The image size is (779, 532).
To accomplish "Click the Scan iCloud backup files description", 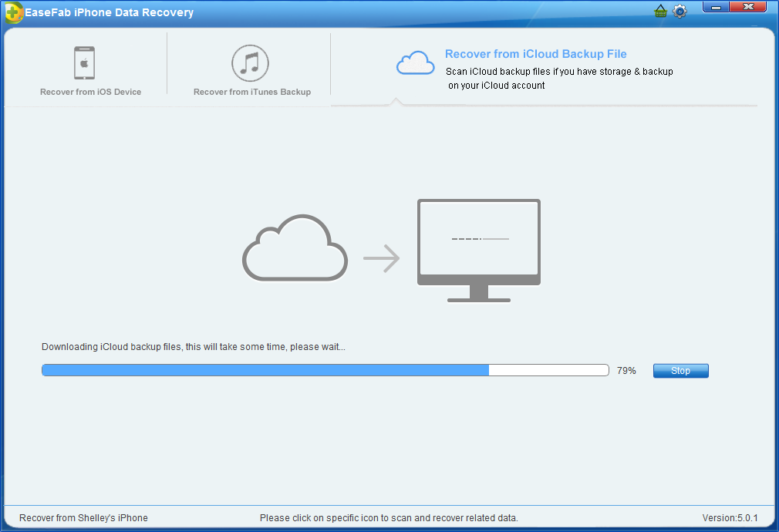I will [559, 79].
